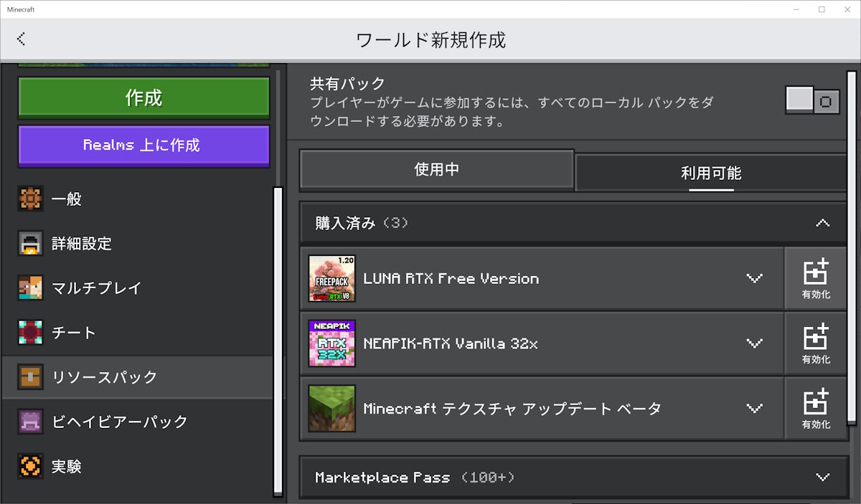Click the 一般 gear icon
Image resolution: width=861 pixels, height=504 pixels.
(31, 199)
